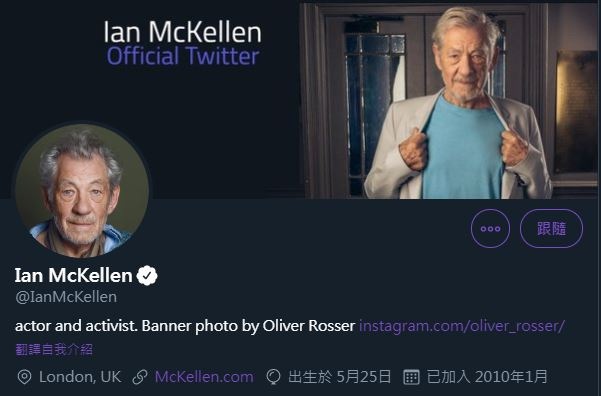This screenshot has height=396, width=601.
Task: Open the instagram.com/oliver_rosser/ link
Action: click(x=461, y=326)
